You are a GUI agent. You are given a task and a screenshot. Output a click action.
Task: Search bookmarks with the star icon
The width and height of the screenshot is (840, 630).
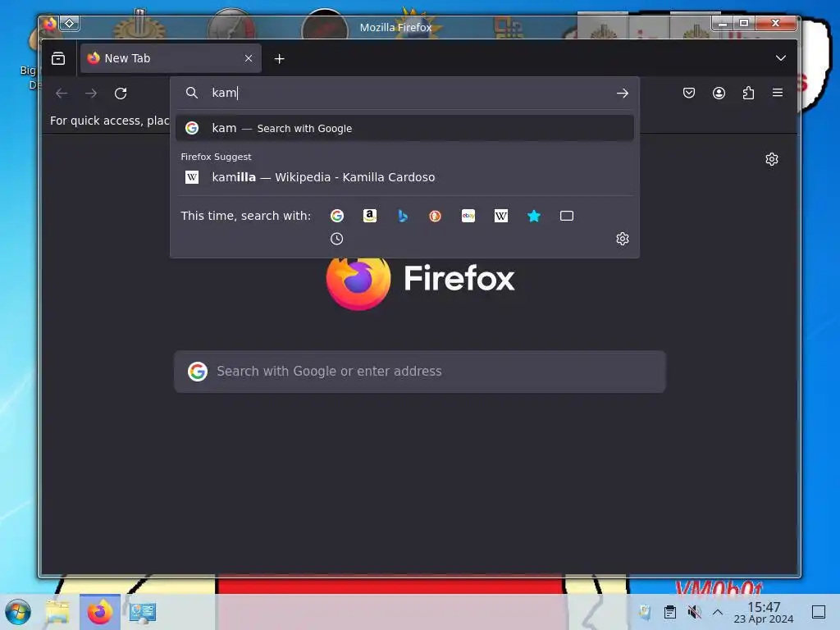[x=534, y=216]
